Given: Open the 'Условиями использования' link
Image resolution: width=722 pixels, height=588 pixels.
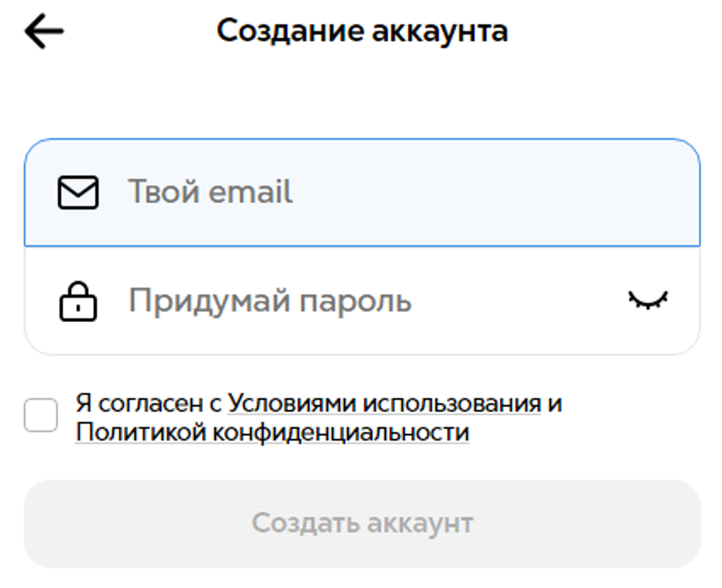Looking at the screenshot, I should point(384,404).
